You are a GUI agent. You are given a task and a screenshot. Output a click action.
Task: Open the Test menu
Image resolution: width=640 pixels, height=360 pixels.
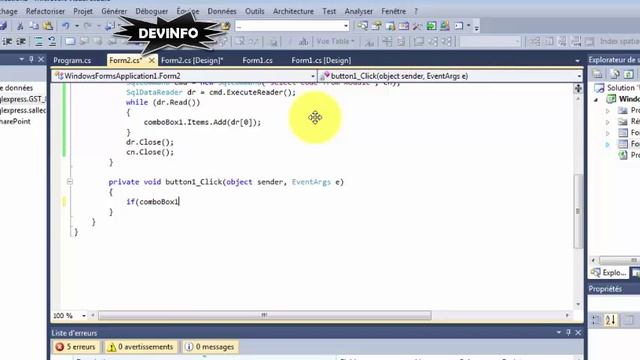pyautogui.click(x=329, y=11)
